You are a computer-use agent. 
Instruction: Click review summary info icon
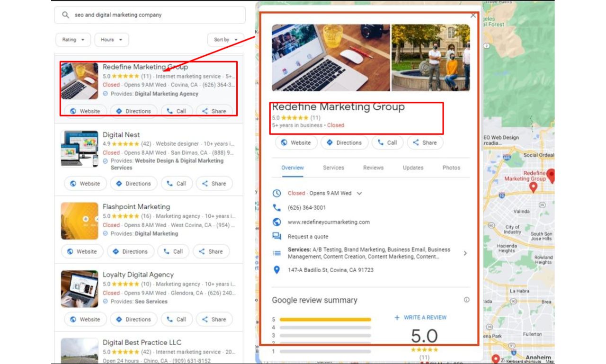tap(466, 300)
